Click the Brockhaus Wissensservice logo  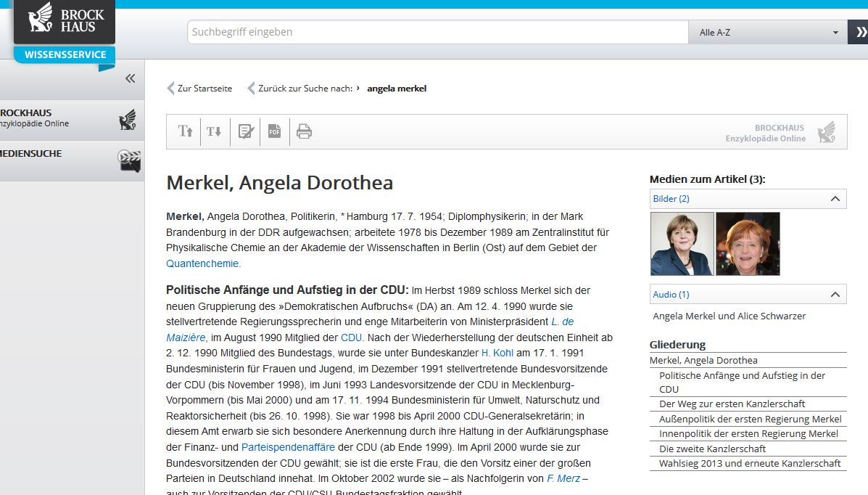tap(64, 31)
